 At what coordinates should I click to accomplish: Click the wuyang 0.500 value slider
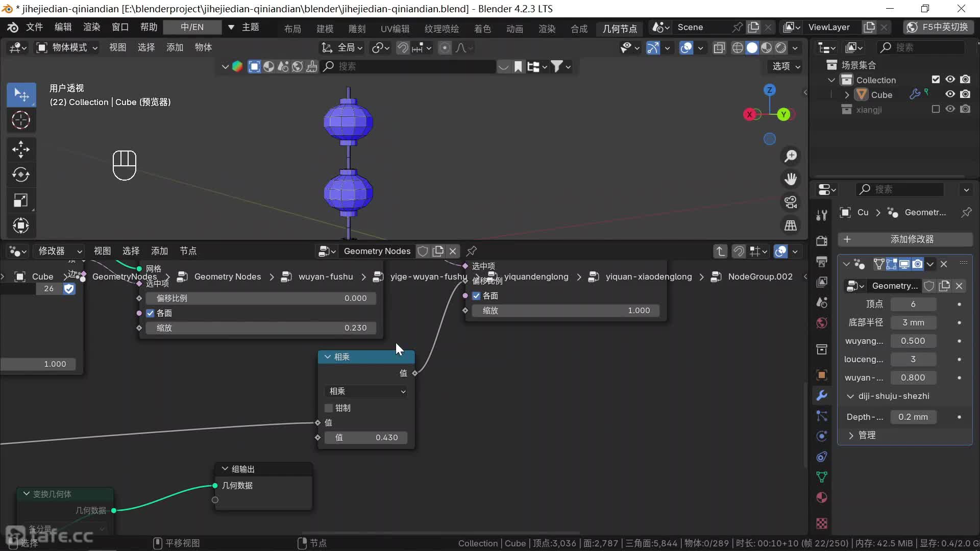pos(913,341)
